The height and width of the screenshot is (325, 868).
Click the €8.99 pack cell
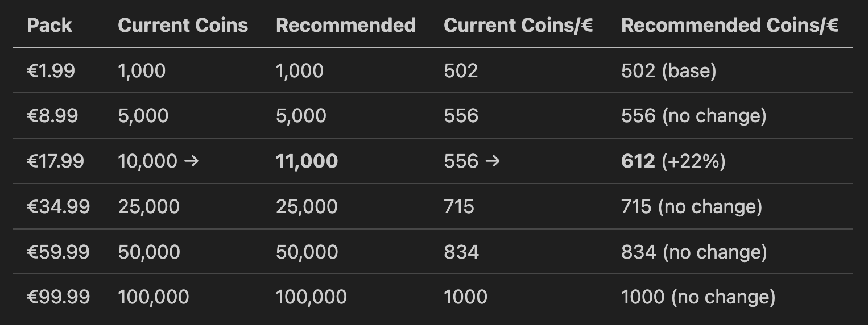click(x=52, y=116)
